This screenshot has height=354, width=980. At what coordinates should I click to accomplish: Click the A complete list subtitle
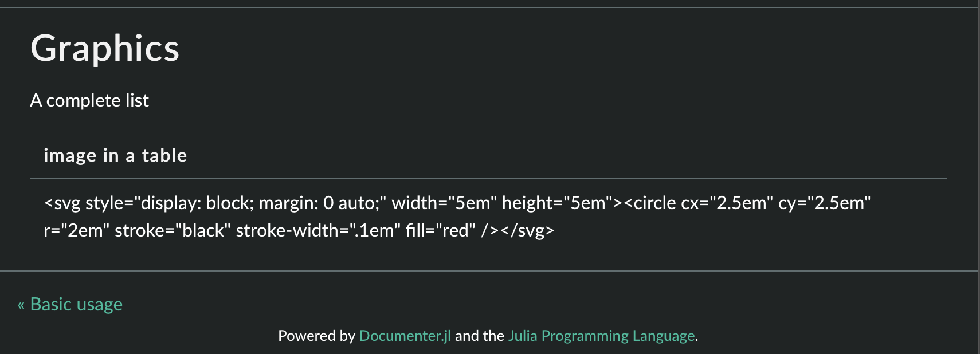click(x=89, y=100)
